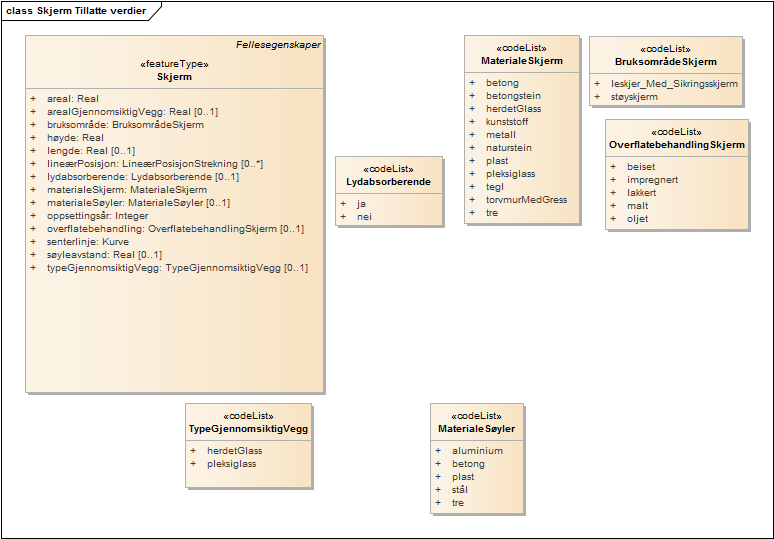Viewport: 774px width, 539px height.
Task: Select the 'nei' value in Lydabsorberende
Action: click(x=364, y=216)
